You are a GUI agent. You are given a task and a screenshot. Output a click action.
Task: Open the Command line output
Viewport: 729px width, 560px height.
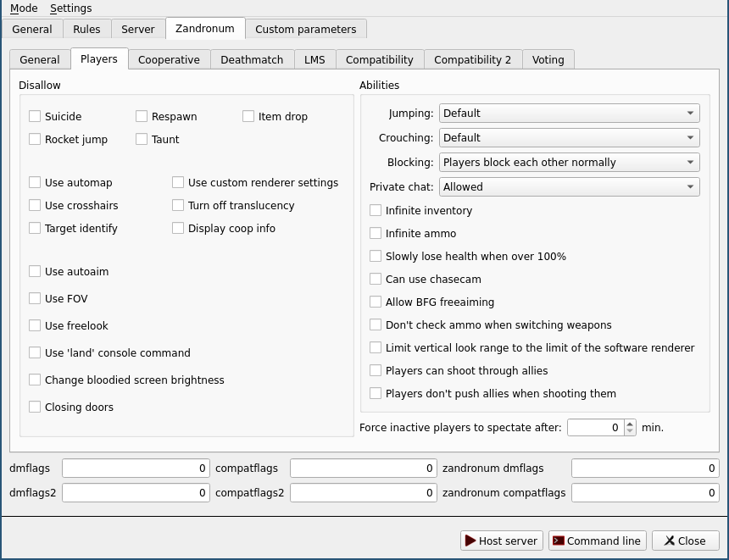point(597,541)
